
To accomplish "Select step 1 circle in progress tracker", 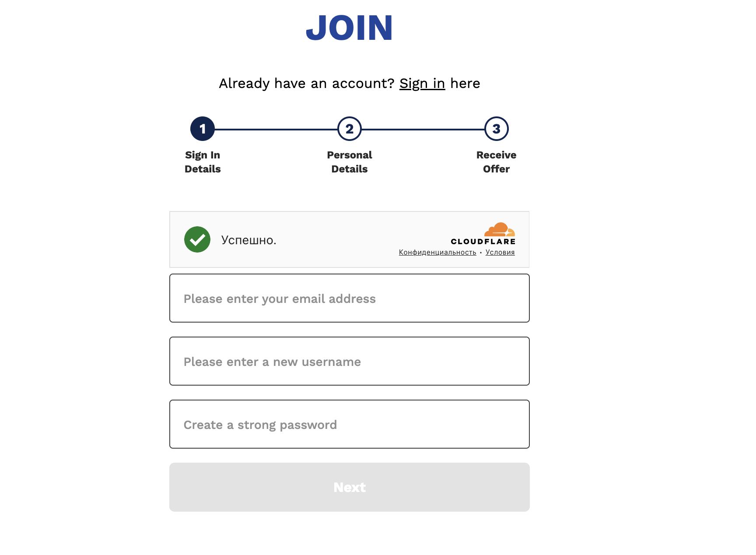I will 203,129.
